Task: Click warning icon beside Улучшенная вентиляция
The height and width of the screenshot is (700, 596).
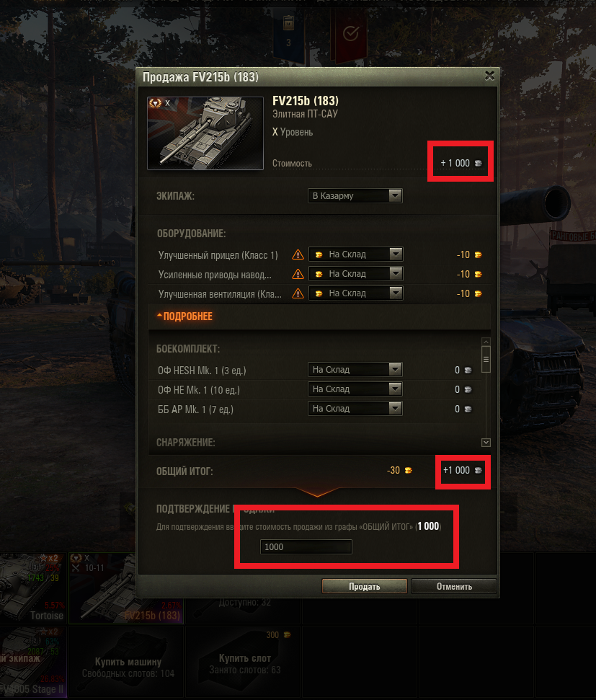Action: [x=298, y=293]
